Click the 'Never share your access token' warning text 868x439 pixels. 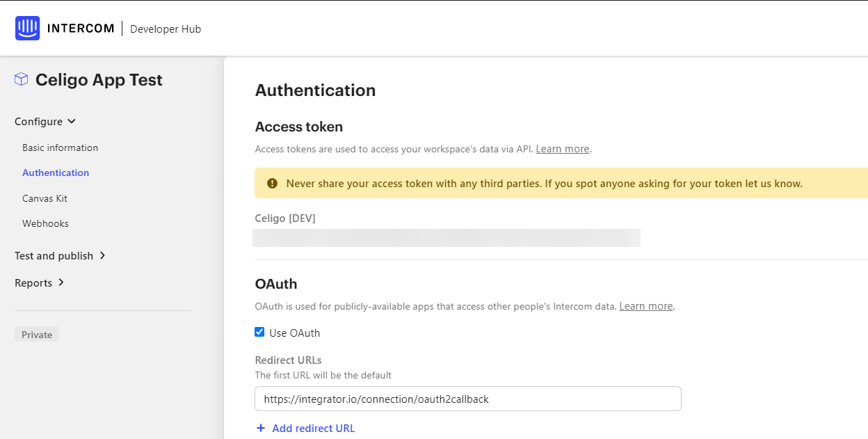pos(545,184)
